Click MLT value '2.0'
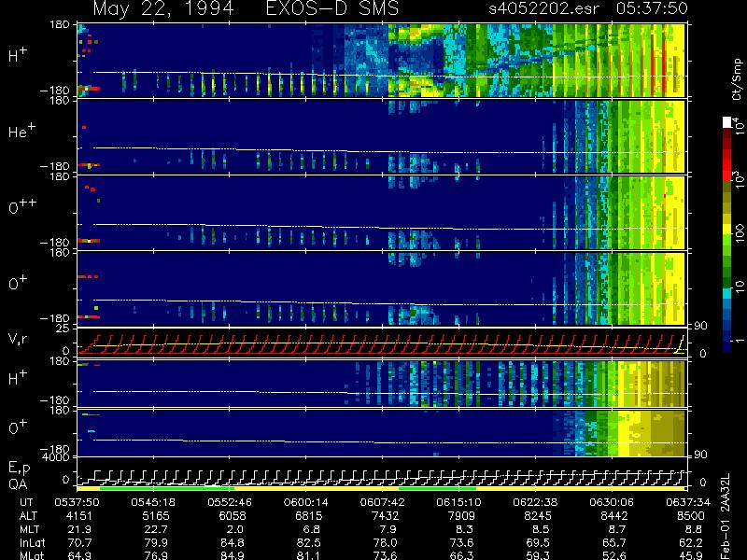The image size is (747, 560). (x=237, y=529)
